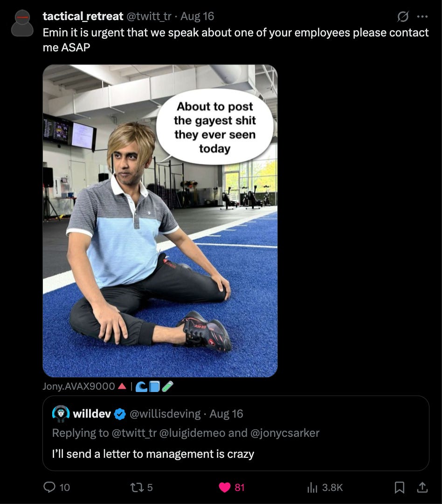Enlarge the gym meme image

[x=160, y=220]
